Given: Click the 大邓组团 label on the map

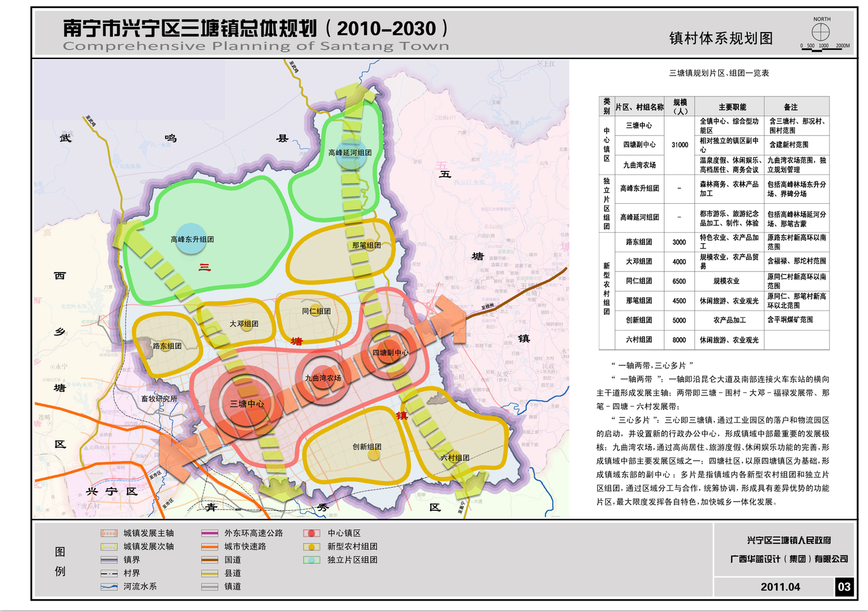Looking at the screenshot, I should [244, 323].
